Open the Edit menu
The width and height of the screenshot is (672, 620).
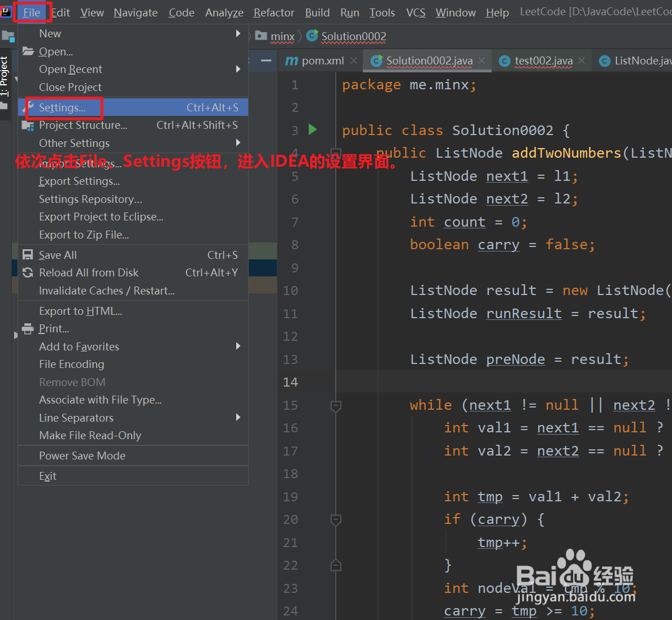[60, 12]
